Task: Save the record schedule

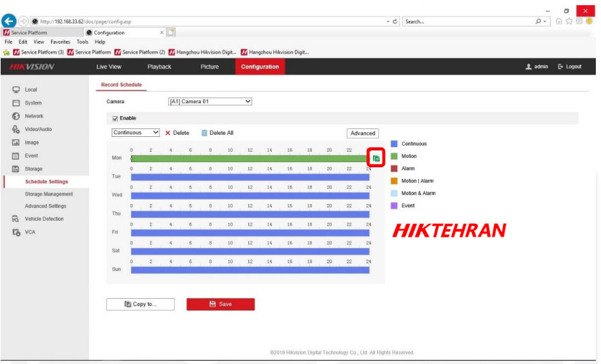Action: click(x=220, y=304)
